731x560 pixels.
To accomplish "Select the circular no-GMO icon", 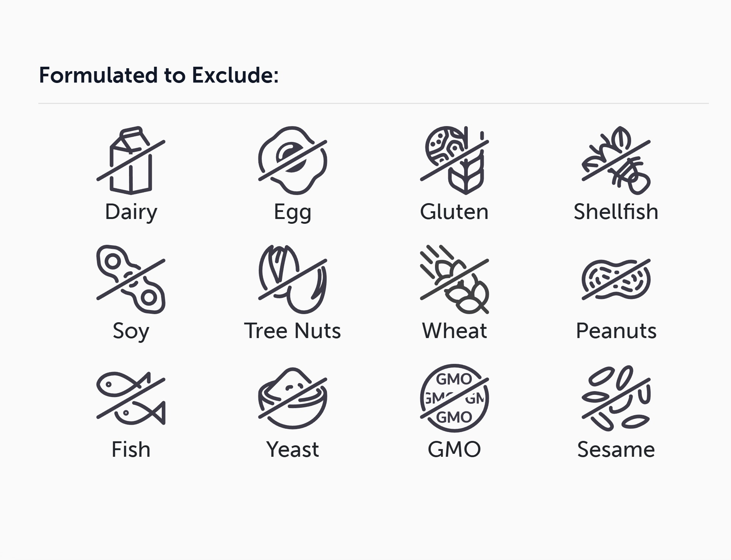I will [x=454, y=398].
